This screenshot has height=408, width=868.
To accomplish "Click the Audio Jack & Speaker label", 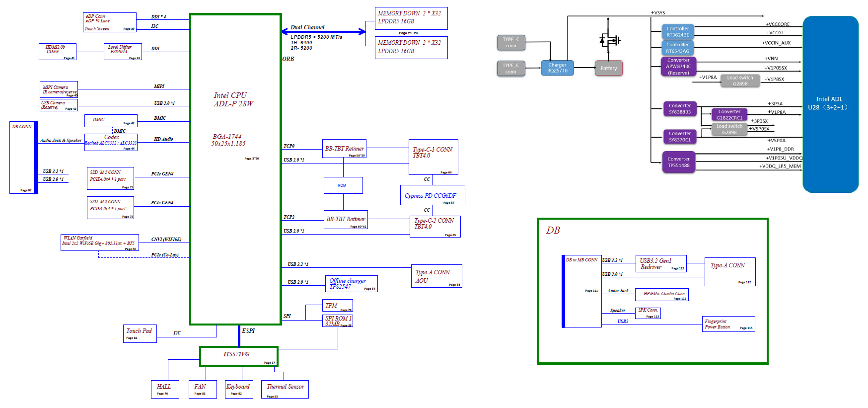I will pyautogui.click(x=61, y=141).
